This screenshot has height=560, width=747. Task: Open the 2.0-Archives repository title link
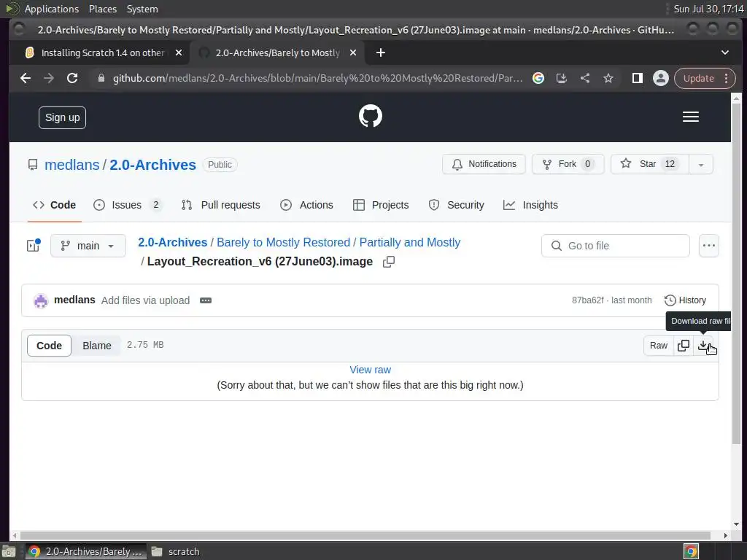pyautogui.click(x=153, y=165)
